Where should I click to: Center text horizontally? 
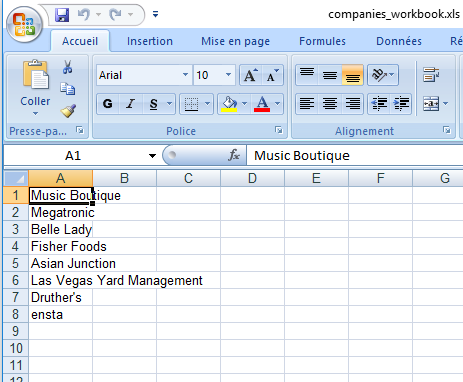click(330, 104)
